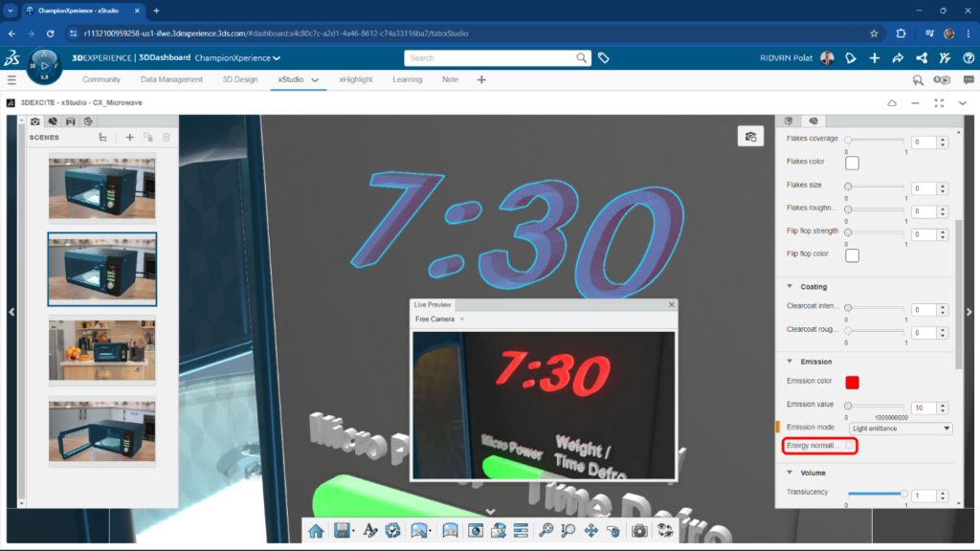Activate the four-arrow pan tool

(x=590, y=530)
